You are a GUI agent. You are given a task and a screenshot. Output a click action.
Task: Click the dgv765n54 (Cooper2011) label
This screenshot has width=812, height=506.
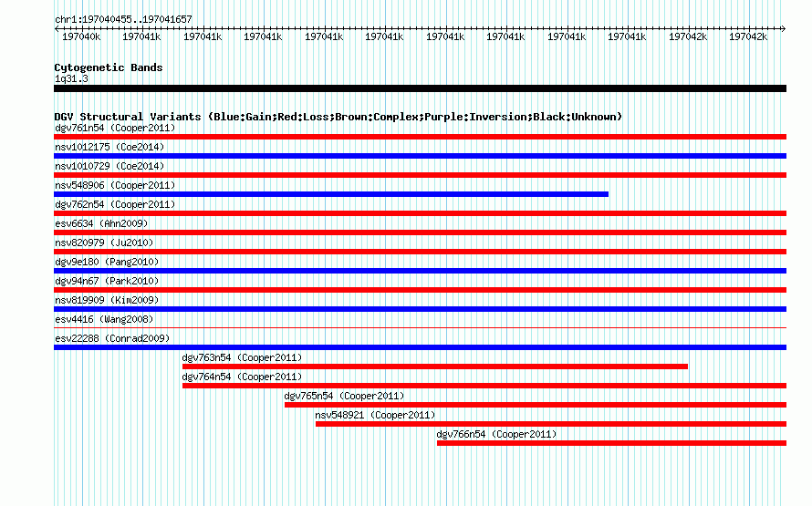tap(344, 396)
